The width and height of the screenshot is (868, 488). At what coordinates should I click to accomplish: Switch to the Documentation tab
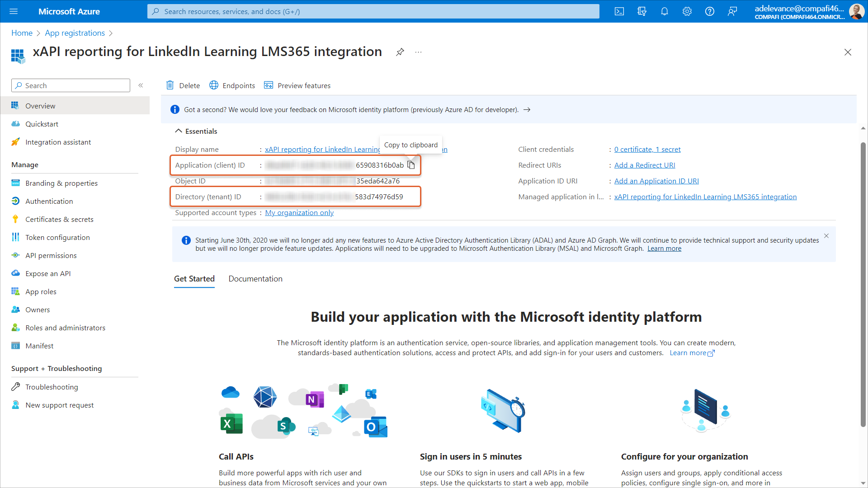pyautogui.click(x=255, y=279)
